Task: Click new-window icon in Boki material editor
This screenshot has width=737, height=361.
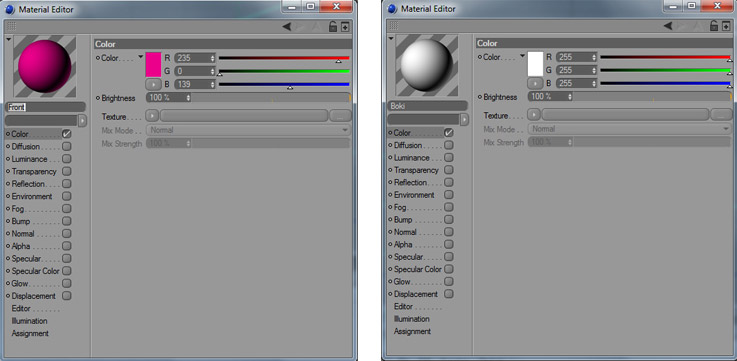Action: tap(727, 26)
